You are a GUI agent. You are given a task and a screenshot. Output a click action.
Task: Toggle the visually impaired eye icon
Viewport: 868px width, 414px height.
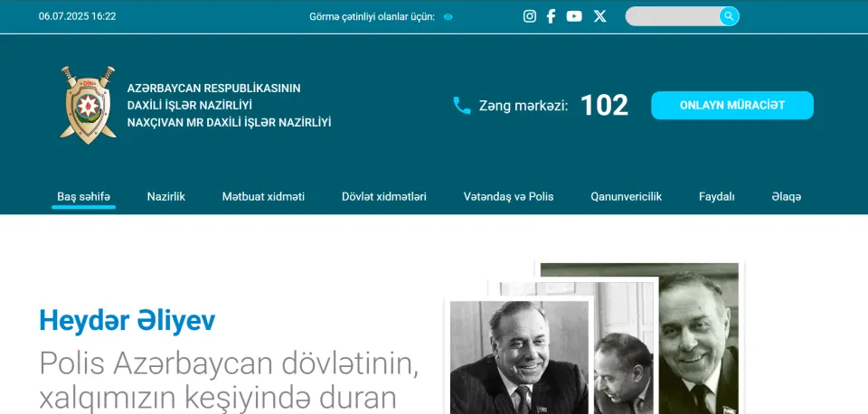[448, 16]
